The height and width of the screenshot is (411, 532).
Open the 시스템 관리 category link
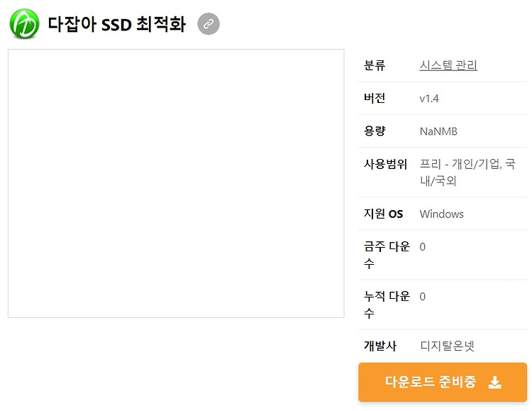tap(448, 65)
